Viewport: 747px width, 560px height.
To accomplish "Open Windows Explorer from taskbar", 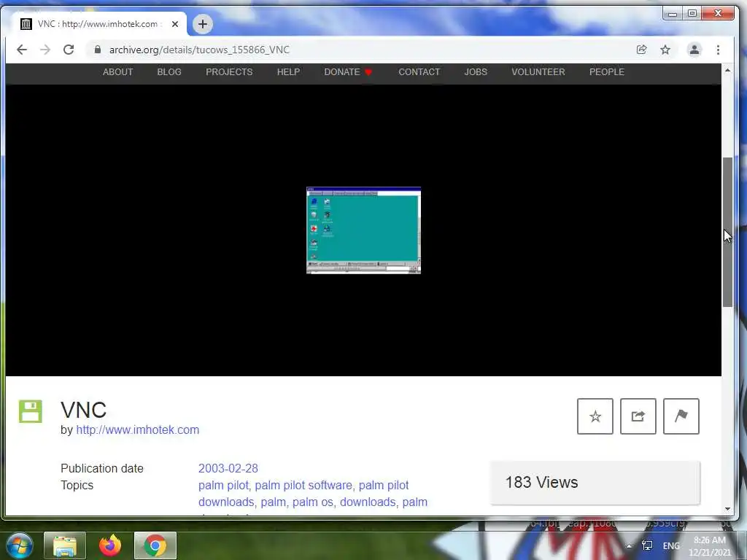I will point(65,545).
